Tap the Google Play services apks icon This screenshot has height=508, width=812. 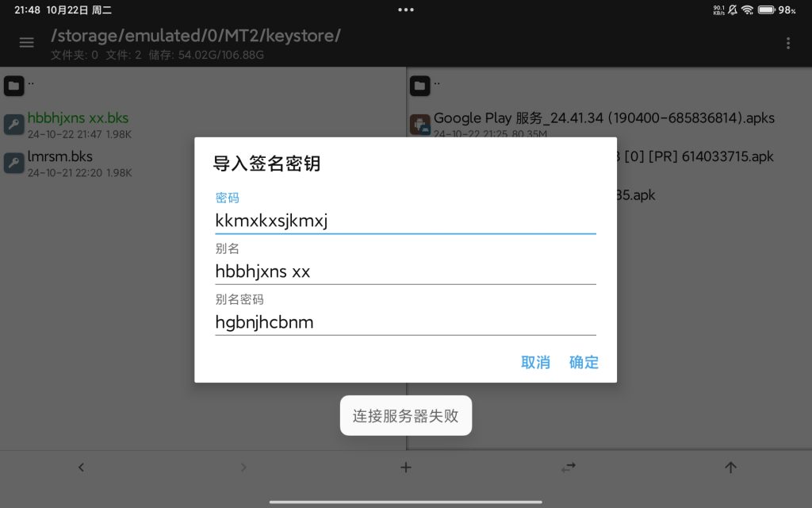pos(420,125)
